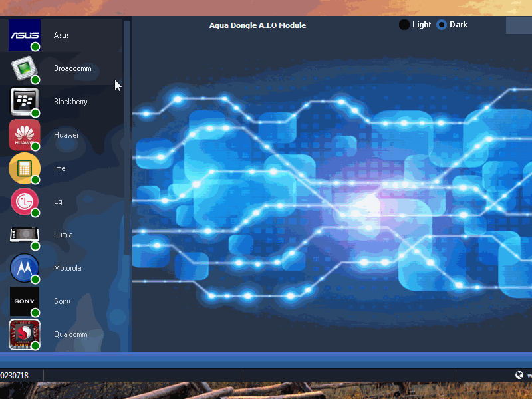Select the Qualcomm Snapdragon icon

point(25,334)
